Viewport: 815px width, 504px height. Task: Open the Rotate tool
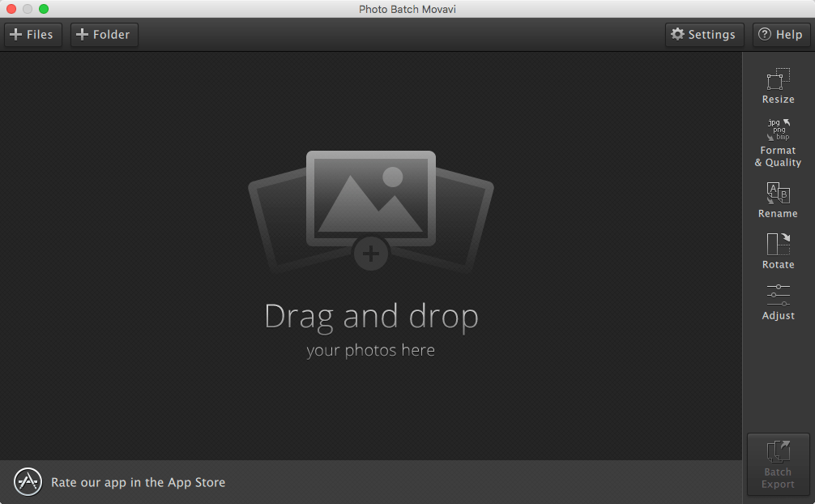[778, 251]
